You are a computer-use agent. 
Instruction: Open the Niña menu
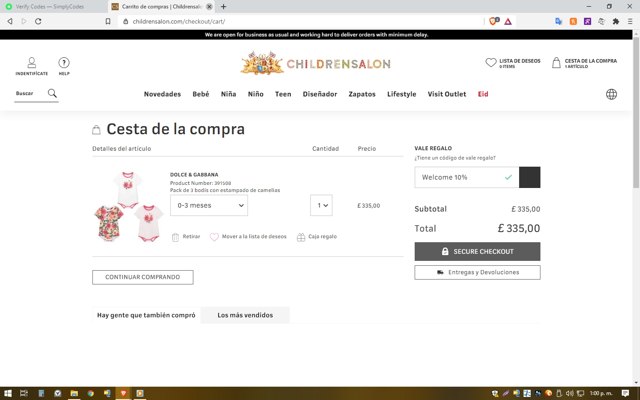228,94
